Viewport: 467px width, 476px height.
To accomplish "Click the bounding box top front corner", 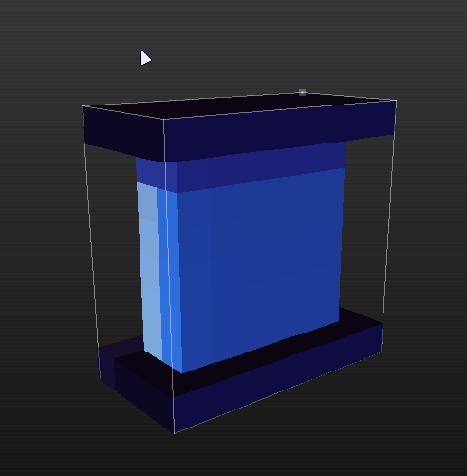I will (x=163, y=120).
